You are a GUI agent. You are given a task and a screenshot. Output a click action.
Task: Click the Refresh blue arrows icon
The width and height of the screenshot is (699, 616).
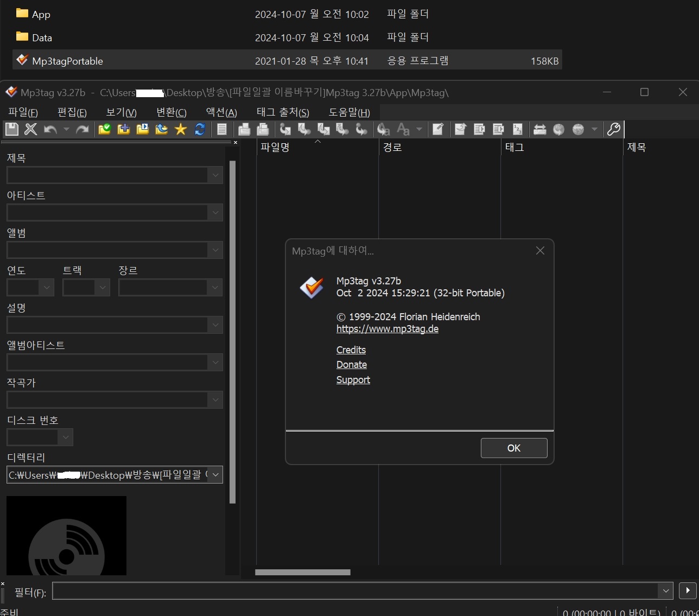[x=200, y=129]
